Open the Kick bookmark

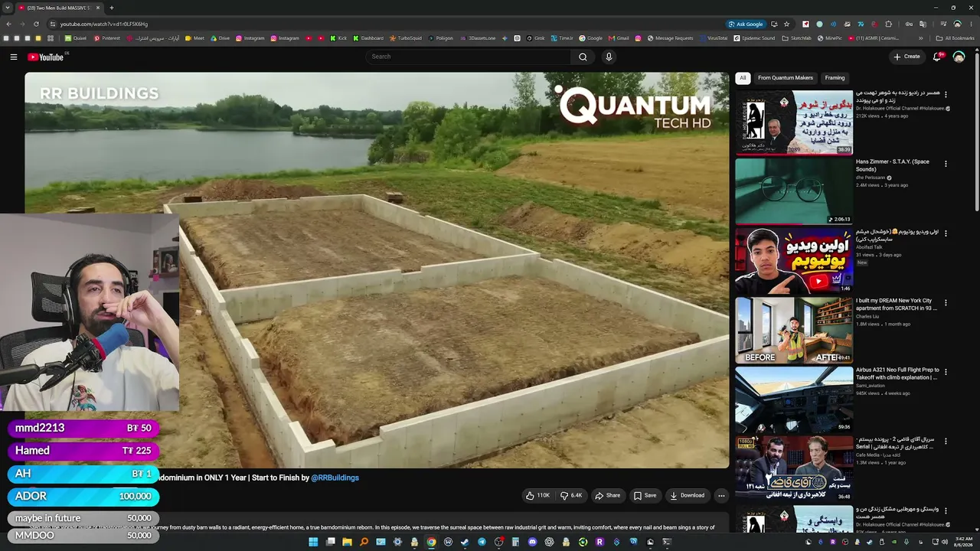point(338,38)
